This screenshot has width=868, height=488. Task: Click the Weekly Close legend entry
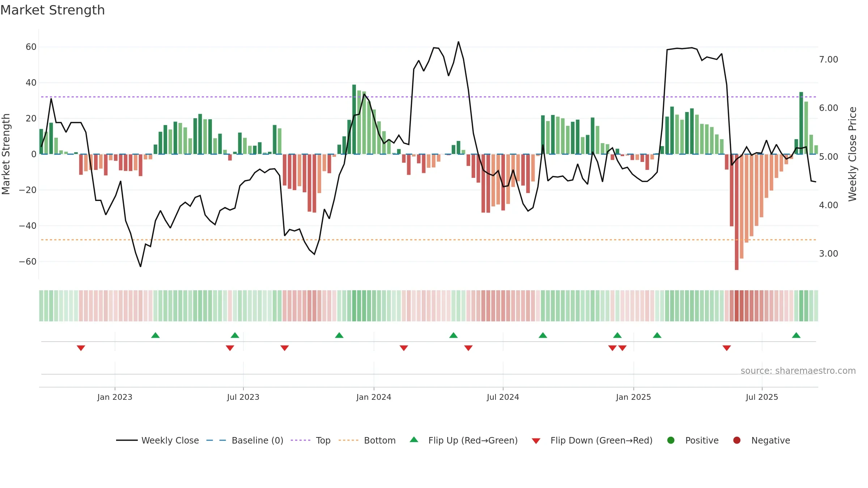pos(157,440)
